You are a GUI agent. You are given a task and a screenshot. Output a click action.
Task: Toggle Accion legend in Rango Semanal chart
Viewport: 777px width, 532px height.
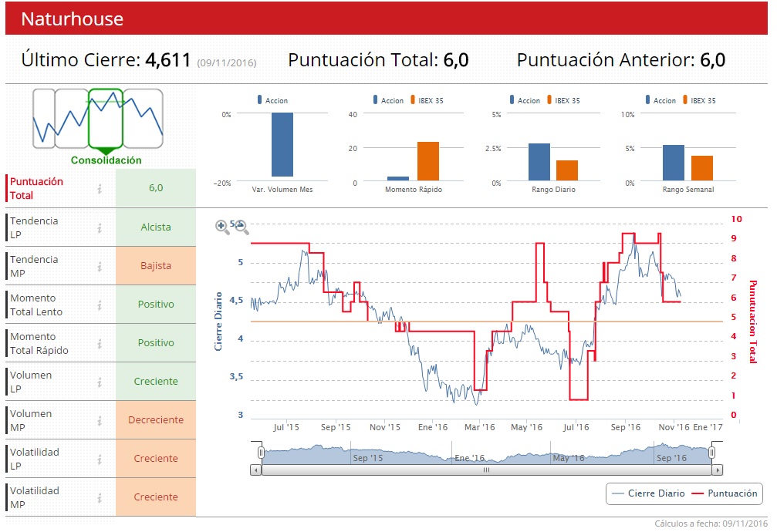point(660,100)
